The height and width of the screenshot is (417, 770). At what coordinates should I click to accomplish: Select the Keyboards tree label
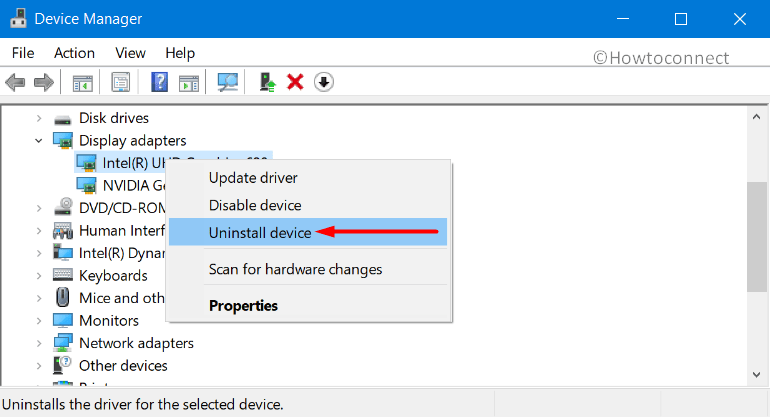pos(113,276)
